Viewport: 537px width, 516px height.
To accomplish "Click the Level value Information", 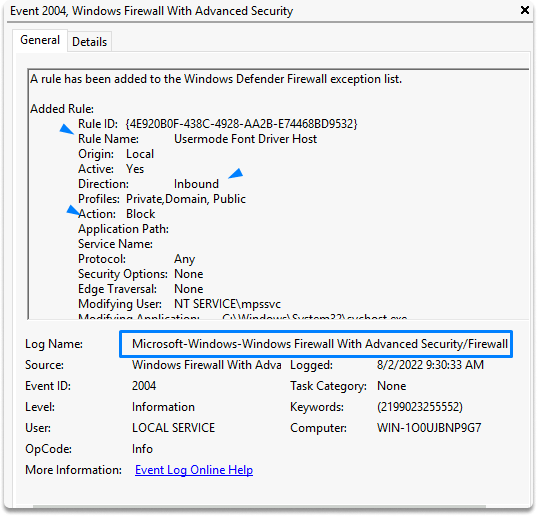I will (x=163, y=407).
